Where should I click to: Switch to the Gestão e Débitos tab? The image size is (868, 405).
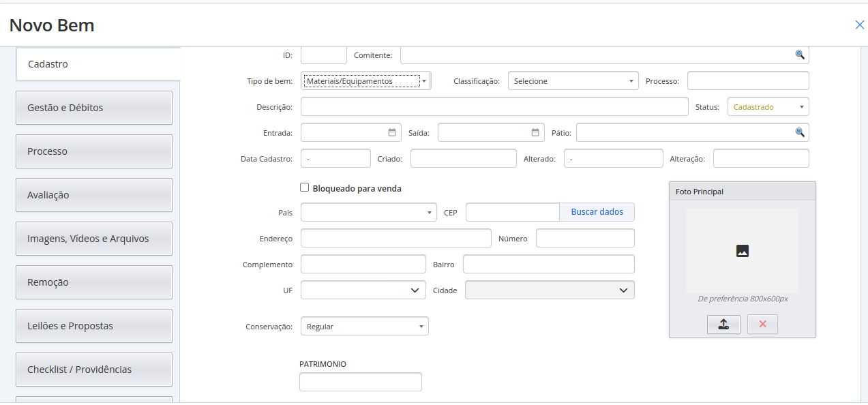[94, 108]
